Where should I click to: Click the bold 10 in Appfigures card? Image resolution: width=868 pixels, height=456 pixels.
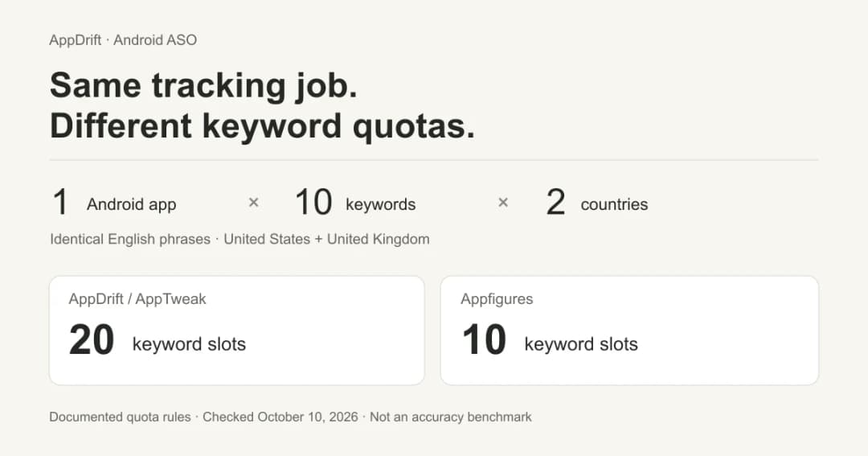[x=484, y=340]
